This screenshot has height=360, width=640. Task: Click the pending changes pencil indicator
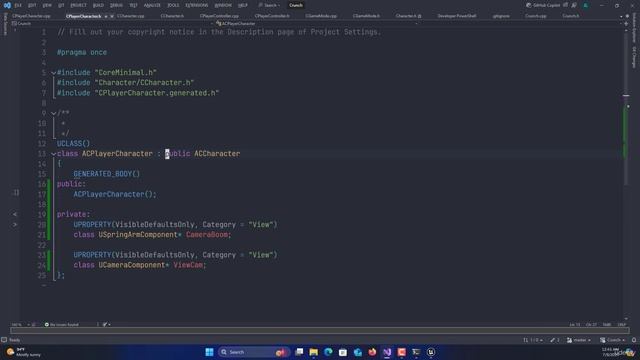coord(555,340)
